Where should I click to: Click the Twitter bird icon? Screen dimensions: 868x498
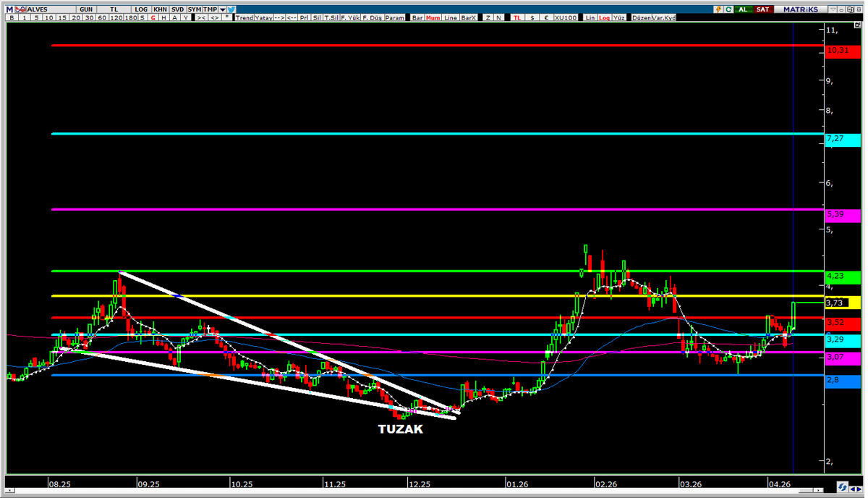(231, 9)
